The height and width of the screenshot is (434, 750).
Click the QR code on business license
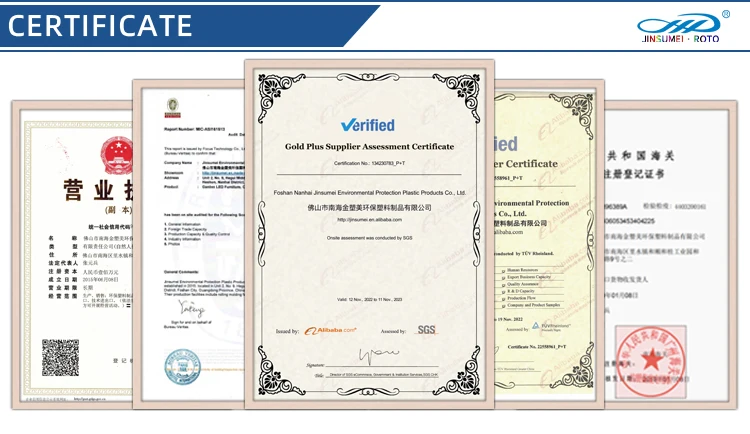[60, 357]
